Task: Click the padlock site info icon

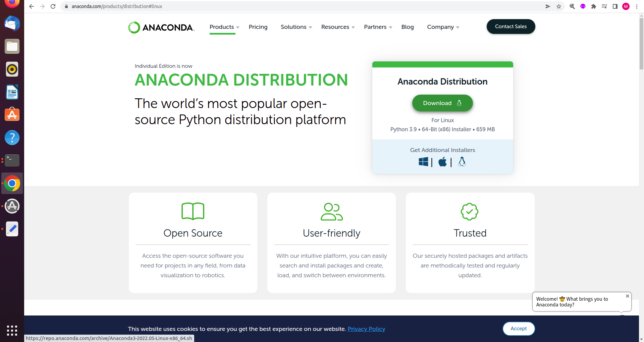Action: [x=66, y=6]
